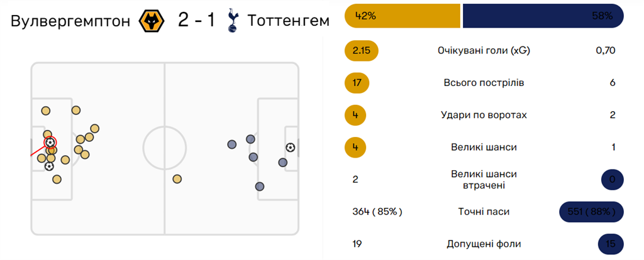Click the Тоттенгем team name
The image size is (644, 260).
point(288,21)
